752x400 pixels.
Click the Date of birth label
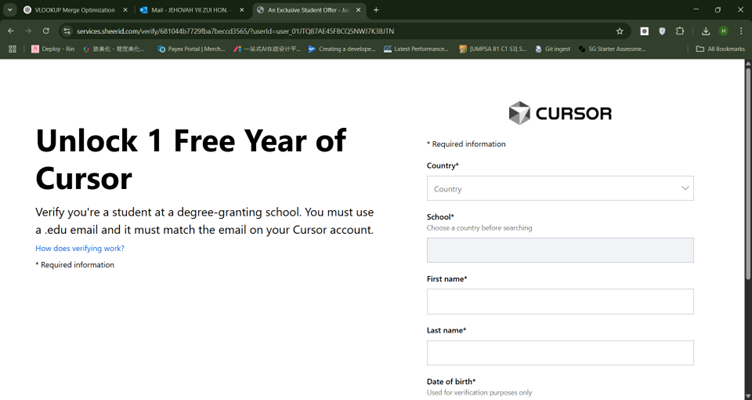(451, 382)
